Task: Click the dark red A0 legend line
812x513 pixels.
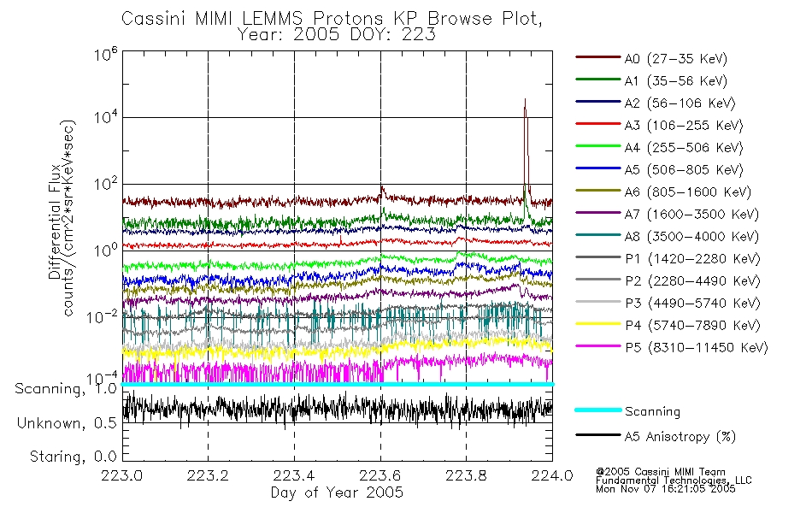Action: pyautogui.click(x=598, y=57)
